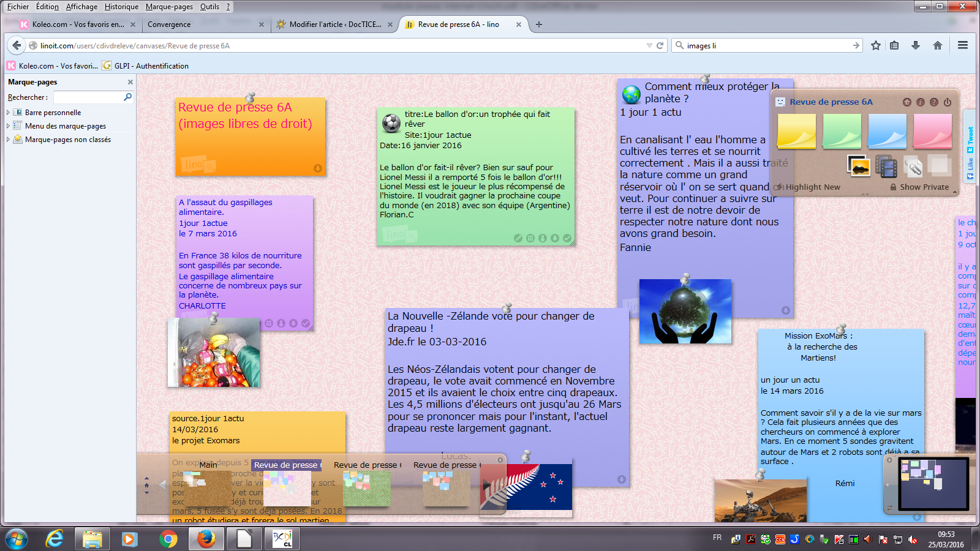Collapse the canvas list bar with round arrow

pyautogui.click(x=500, y=460)
